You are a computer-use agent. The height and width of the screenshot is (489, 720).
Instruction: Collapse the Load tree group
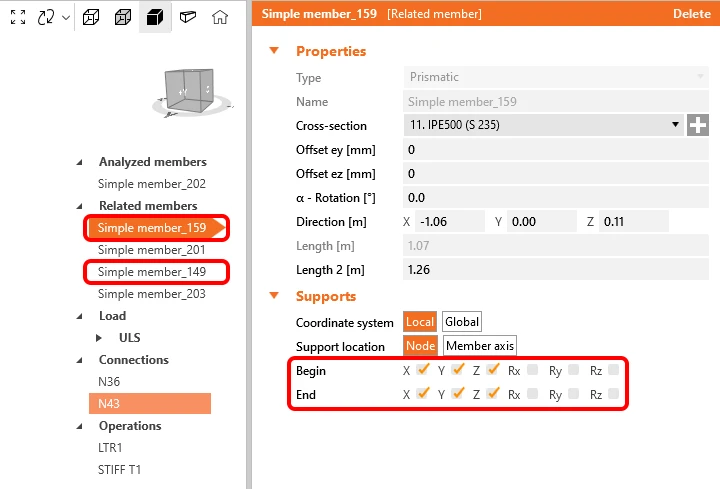79,316
